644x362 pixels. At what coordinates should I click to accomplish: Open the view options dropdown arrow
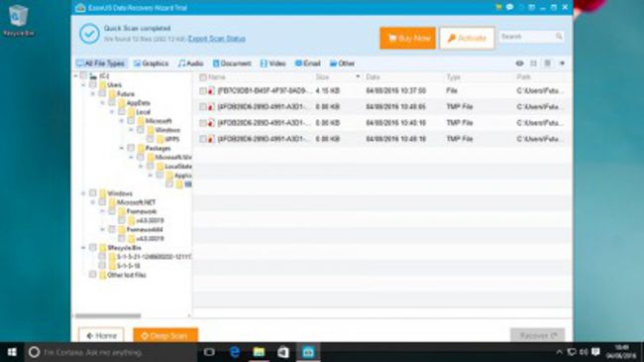click(563, 63)
